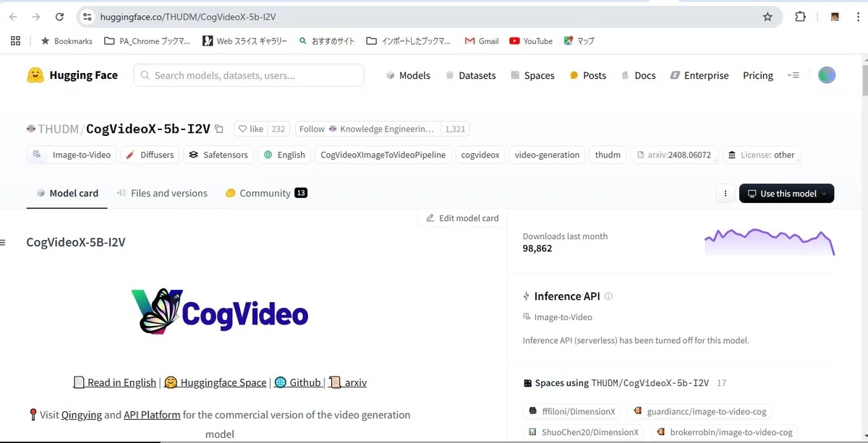Copy the model name with the copy icon
Viewport: 868px width, 443px height.
219,129
